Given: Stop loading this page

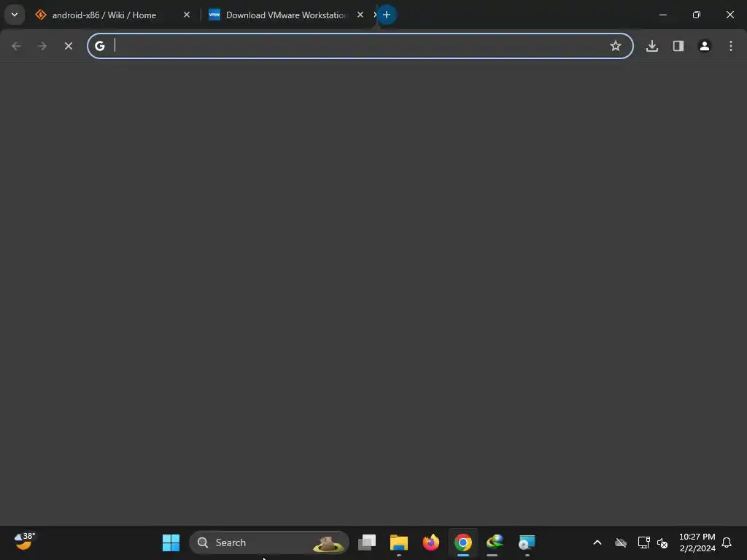Looking at the screenshot, I should point(69,46).
